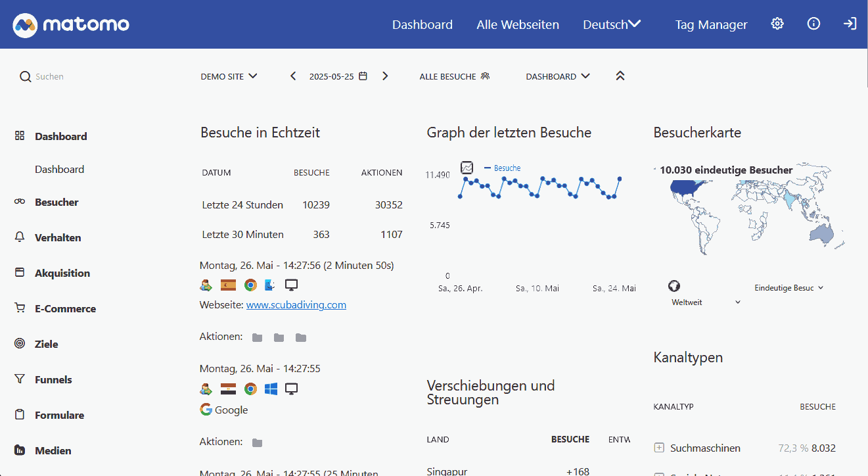Click the Ziele target icon in sidebar
Viewport: 868px width, 476px height.
(20, 343)
